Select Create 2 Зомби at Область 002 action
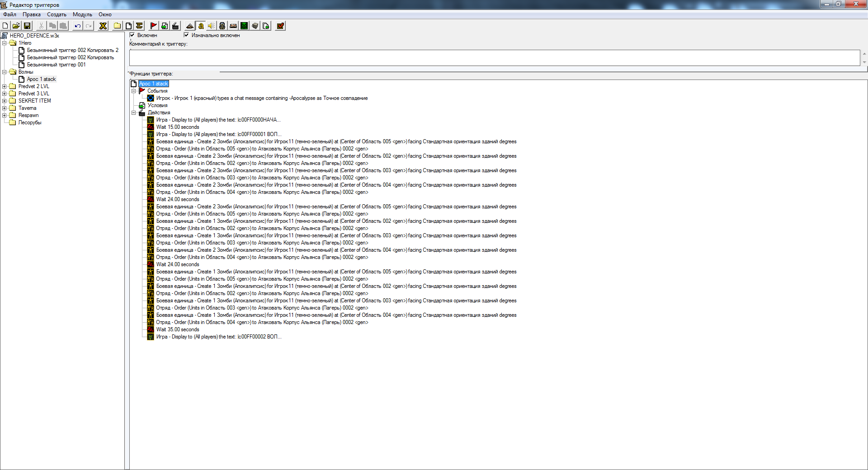Viewport: 868px width, 470px height. 336,156
